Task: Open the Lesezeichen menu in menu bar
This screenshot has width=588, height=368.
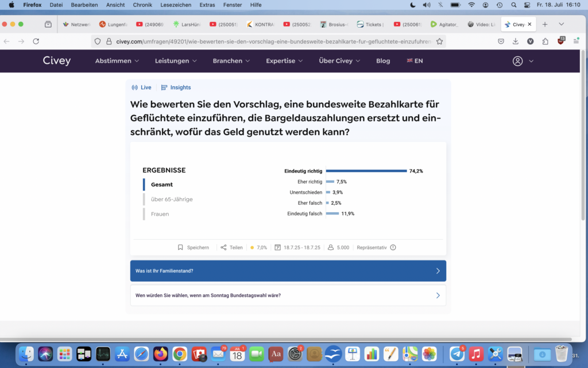Action: [175, 5]
